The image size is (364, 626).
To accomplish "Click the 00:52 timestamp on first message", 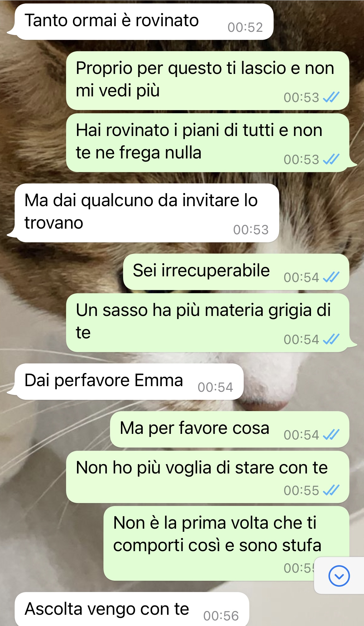I will point(245,27).
